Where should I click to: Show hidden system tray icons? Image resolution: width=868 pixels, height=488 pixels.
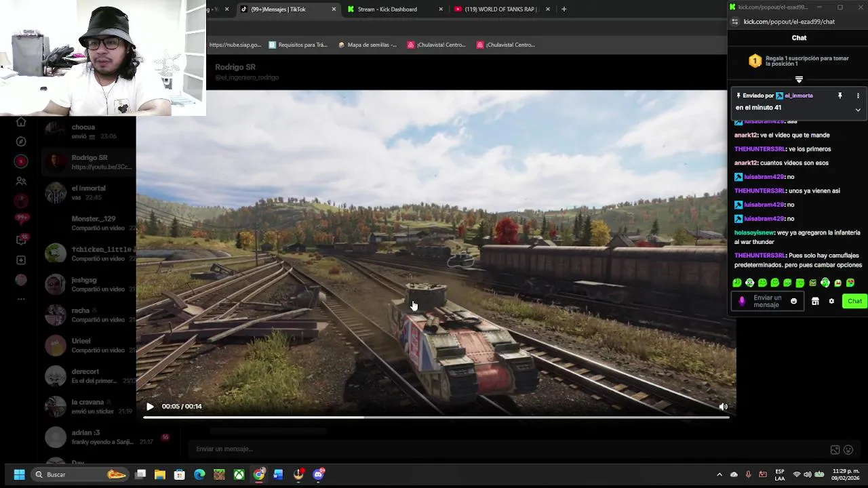coord(719,474)
